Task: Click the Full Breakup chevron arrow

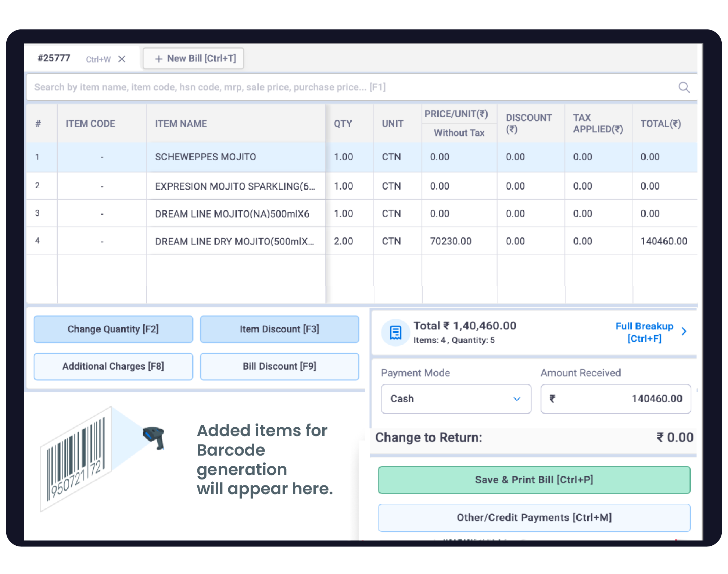Action: 684,331
